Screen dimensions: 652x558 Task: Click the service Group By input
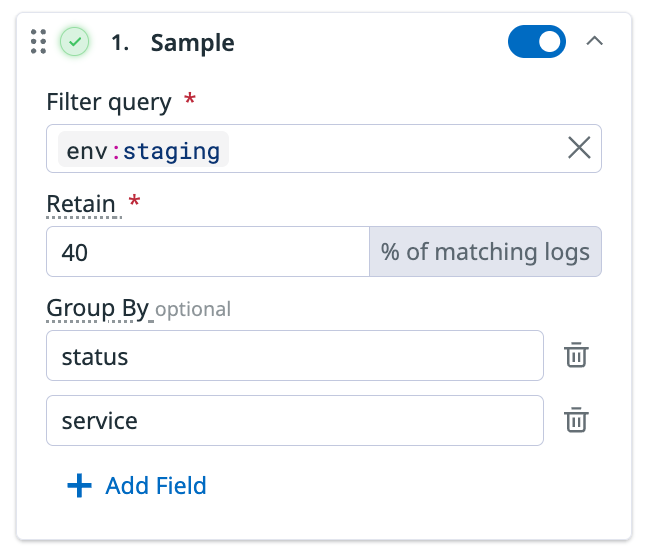tap(294, 421)
